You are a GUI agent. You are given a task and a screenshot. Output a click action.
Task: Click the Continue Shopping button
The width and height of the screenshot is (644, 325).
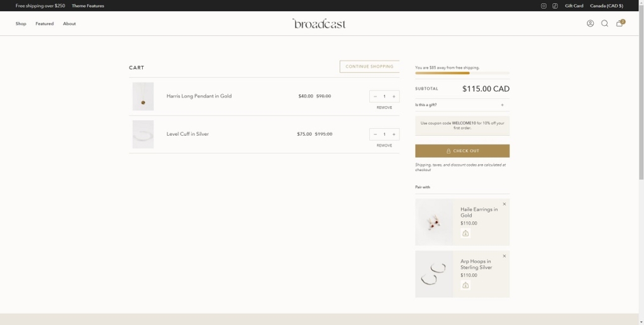tap(369, 67)
